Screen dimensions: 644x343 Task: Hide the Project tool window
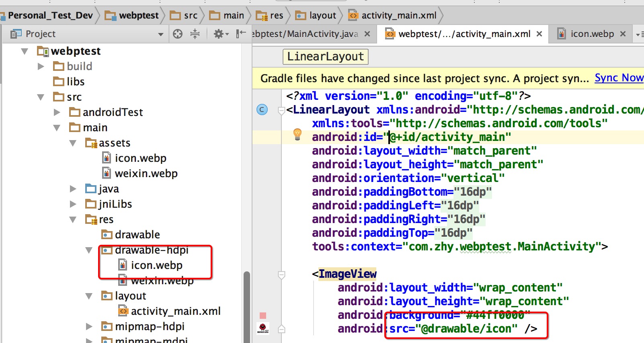tap(241, 34)
